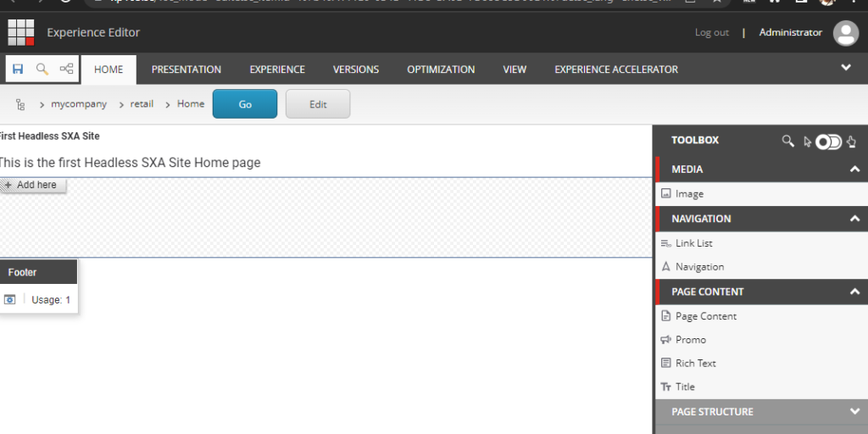Expand the Page Structure section
Image resolution: width=868 pixels, height=434 pixels.
pos(854,411)
